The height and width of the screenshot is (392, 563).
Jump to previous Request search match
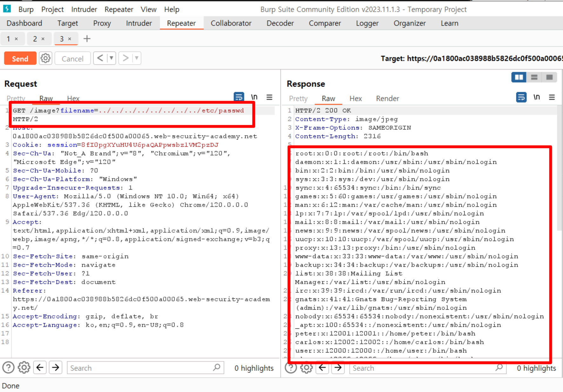click(40, 368)
